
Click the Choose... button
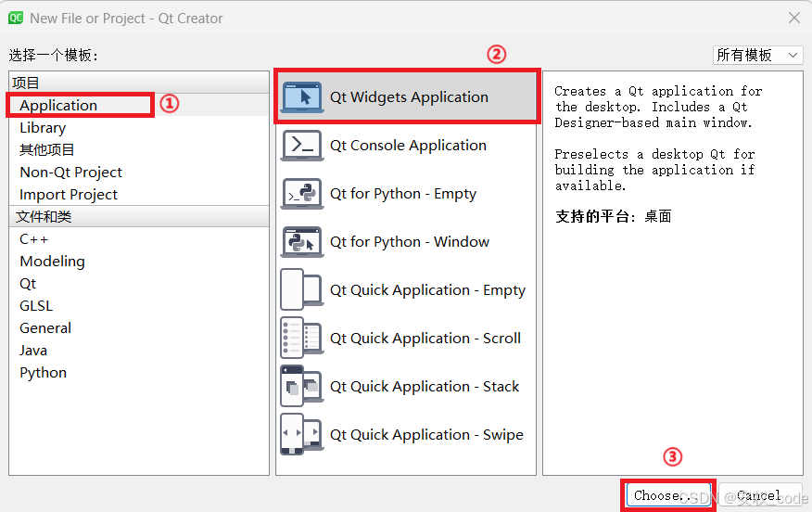coord(668,495)
